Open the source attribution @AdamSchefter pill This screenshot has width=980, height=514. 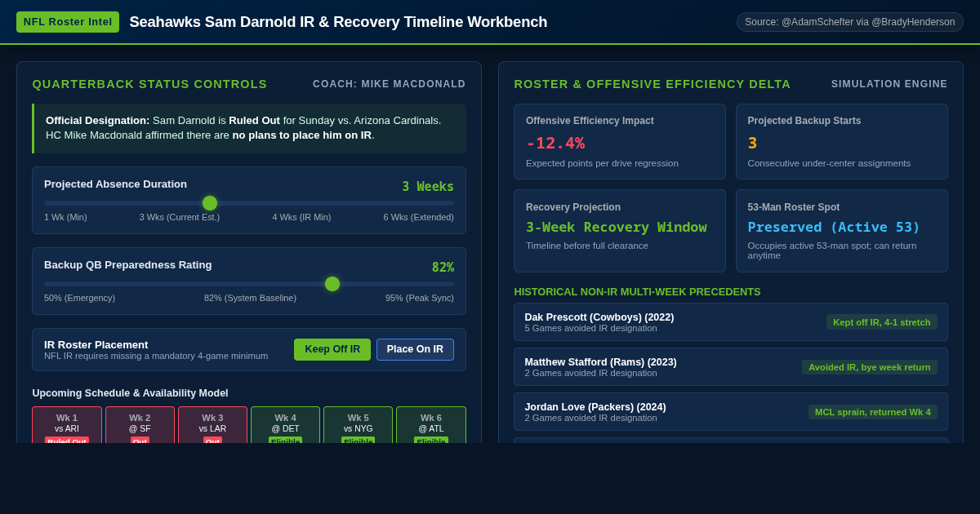(x=849, y=22)
